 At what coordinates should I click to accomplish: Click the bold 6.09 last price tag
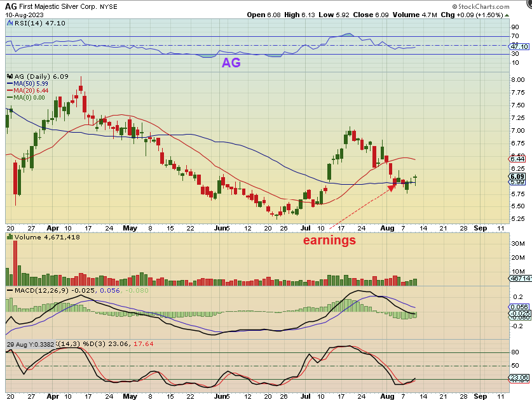(517, 177)
